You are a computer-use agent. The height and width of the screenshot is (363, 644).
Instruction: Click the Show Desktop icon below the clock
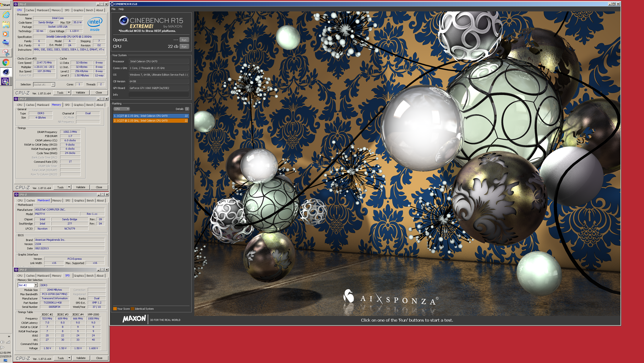tap(5, 360)
